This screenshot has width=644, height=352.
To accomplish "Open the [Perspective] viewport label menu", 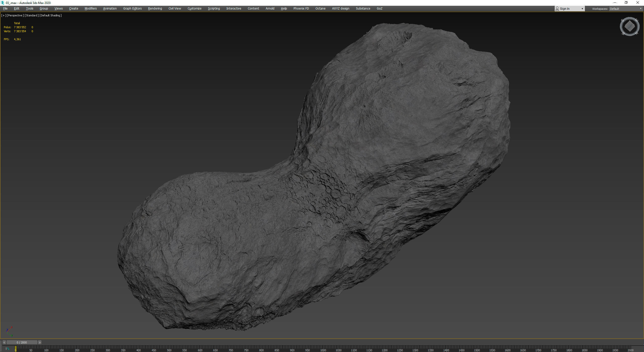I will tap(15, 15).
